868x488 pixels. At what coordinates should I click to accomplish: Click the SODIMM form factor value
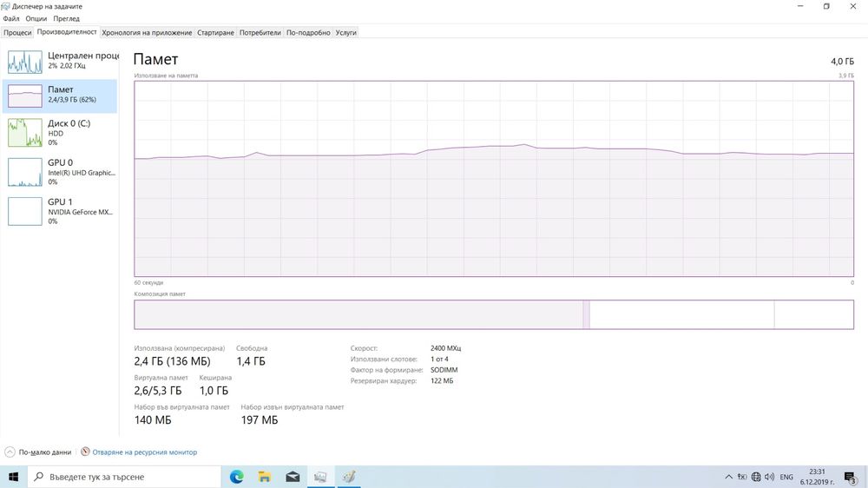(x=444, y=370)
